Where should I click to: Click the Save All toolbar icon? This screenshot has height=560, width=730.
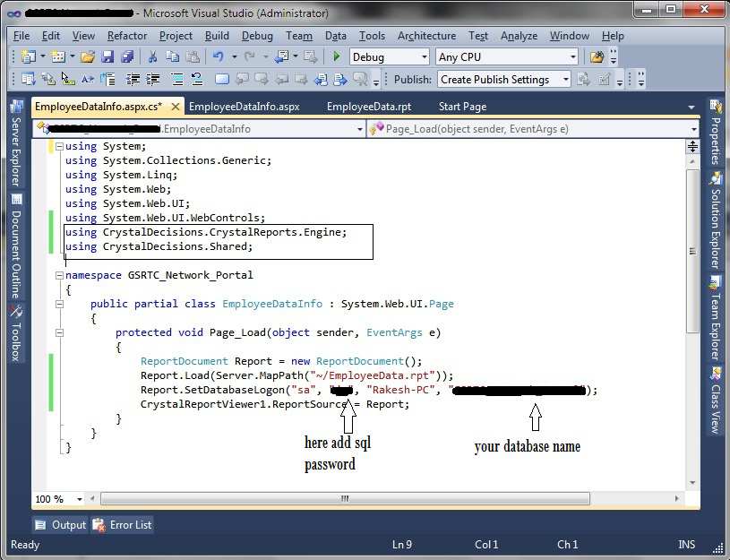(125, 57)
